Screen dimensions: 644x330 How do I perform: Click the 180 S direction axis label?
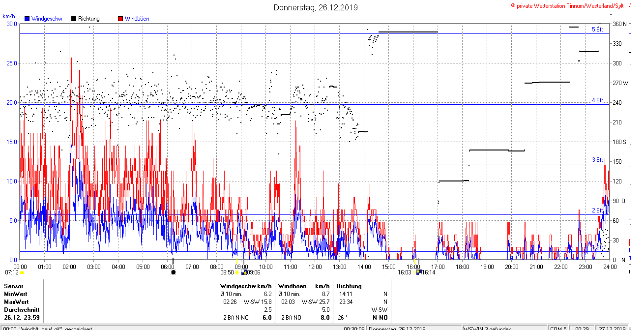point(619,142)
